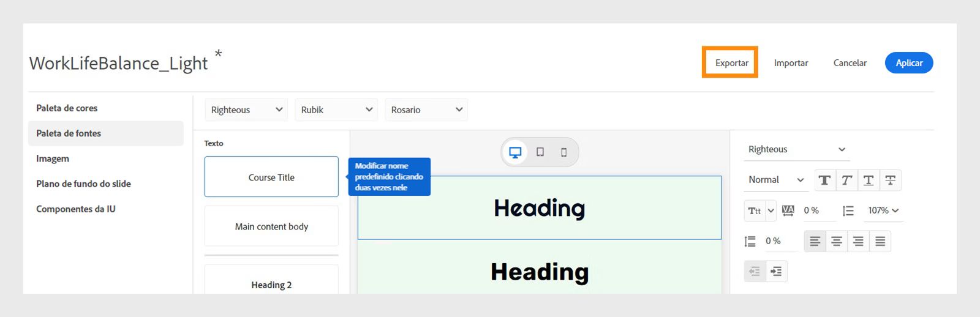The width and height of the screenshot is (980, 317).
Task: Increase text indent
Action: [776, 271]
